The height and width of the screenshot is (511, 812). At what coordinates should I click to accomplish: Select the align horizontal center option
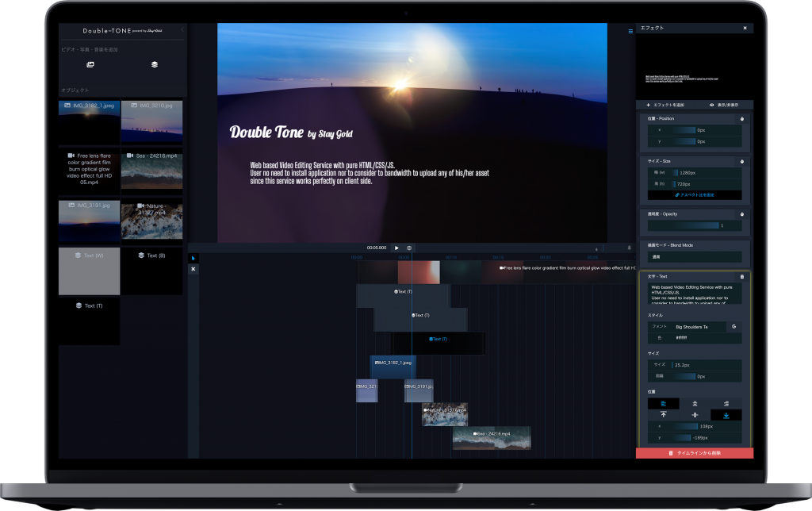click(695, 404)
